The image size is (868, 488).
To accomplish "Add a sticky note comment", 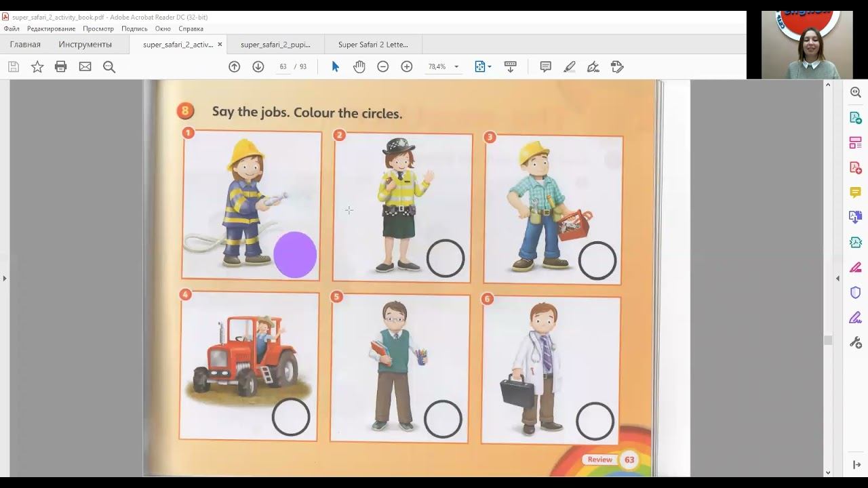I will 546,66.
